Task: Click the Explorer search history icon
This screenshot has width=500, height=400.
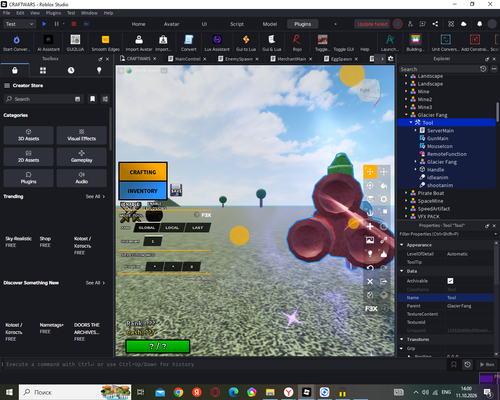Action: point(483,69)
